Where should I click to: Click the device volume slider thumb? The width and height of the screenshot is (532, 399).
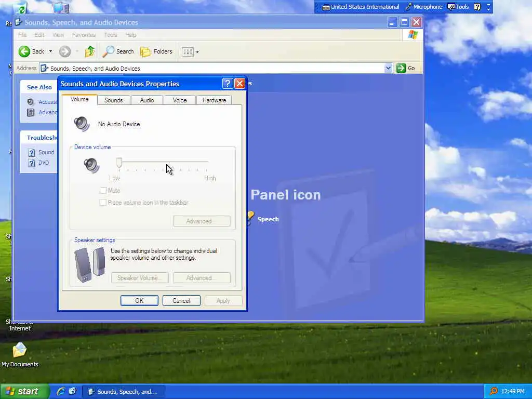(119, 163)
